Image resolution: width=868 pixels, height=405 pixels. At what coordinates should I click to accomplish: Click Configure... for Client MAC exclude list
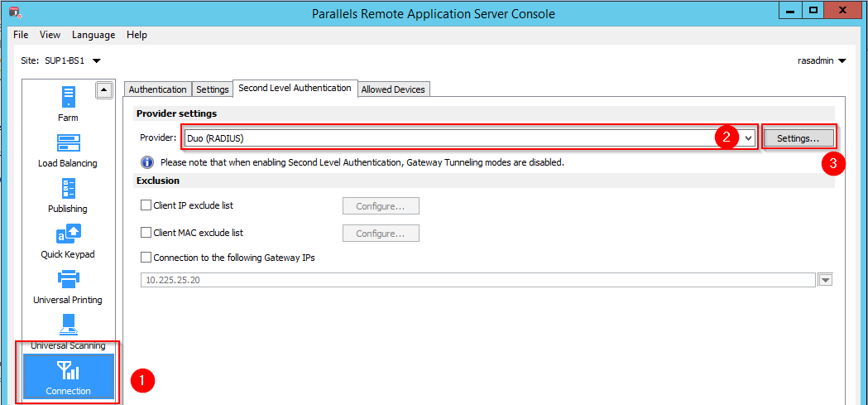381,234
